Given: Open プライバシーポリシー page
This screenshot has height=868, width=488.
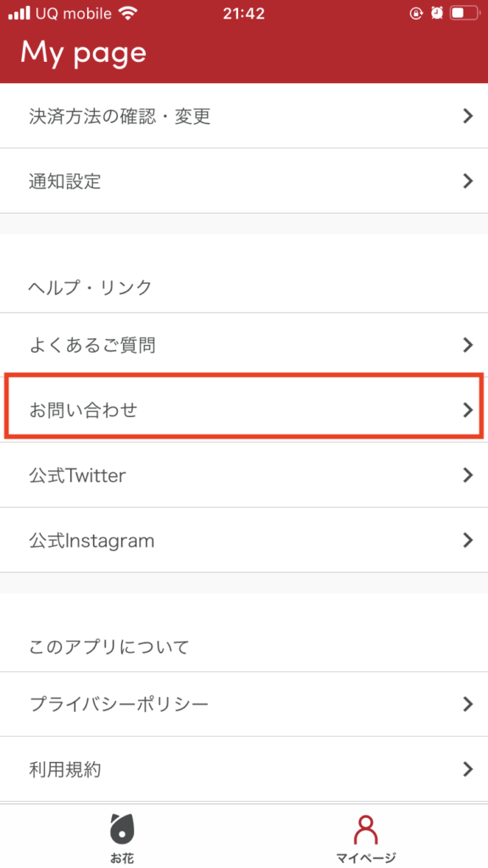Looking at the screenshot, I should [x=244, y=704].
